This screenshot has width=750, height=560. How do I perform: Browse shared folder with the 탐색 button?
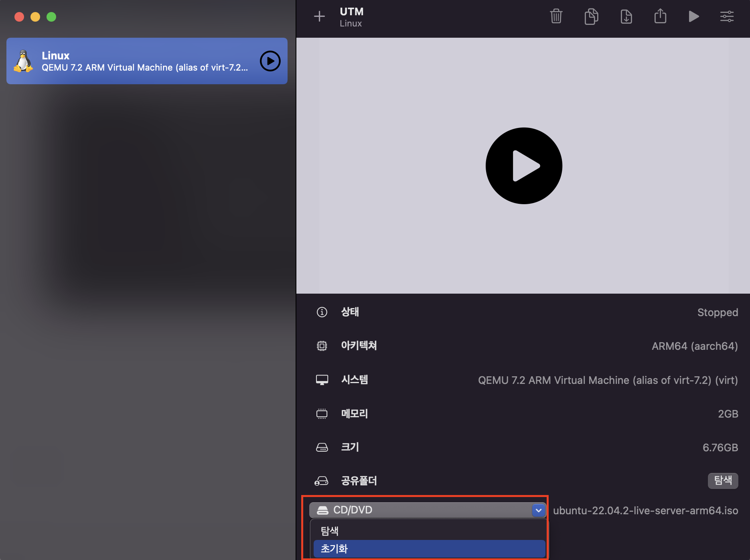(723, 480)
